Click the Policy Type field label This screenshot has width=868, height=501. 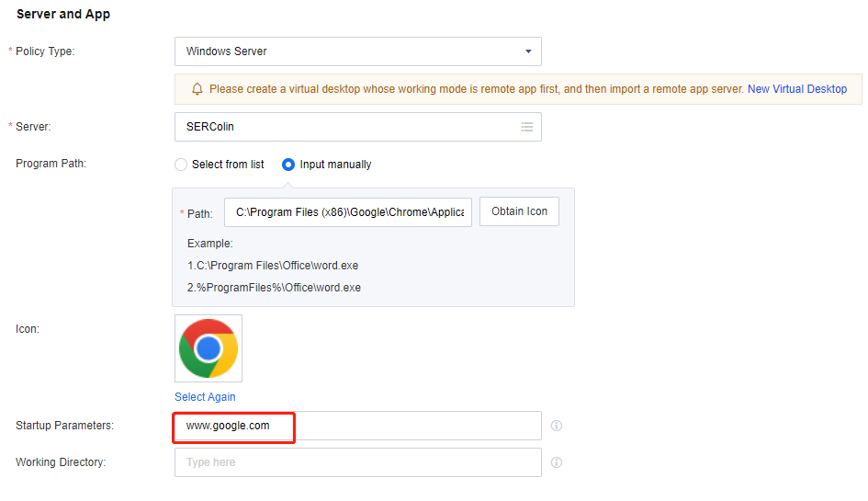pyautogui.click(x=45, y=51)
